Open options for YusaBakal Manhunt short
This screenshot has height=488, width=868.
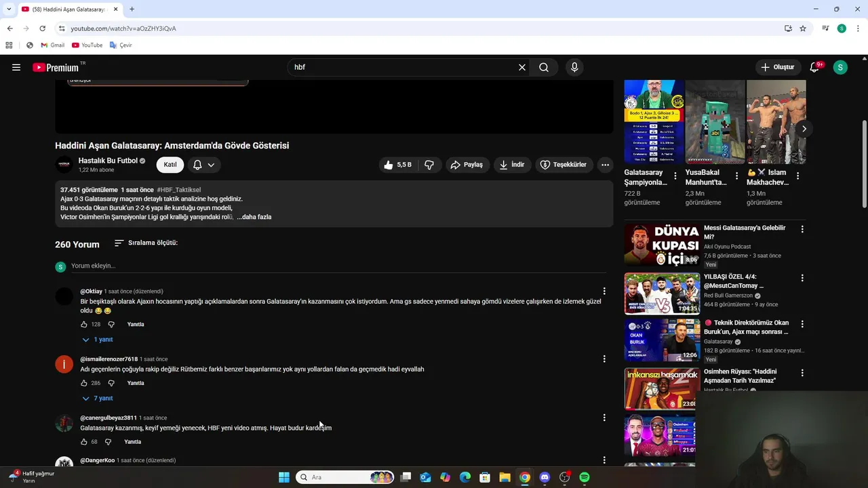(x=736, y=176)
